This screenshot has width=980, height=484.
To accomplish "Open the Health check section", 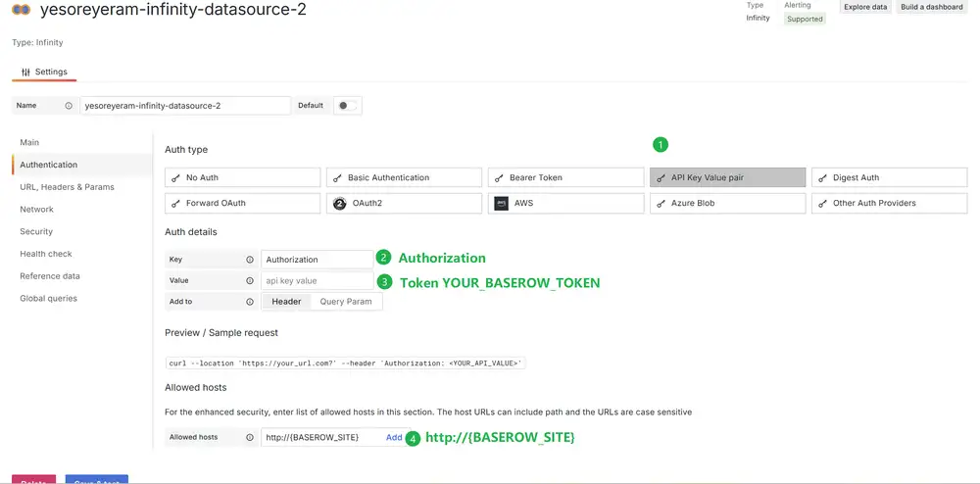I will click(46, 254).
